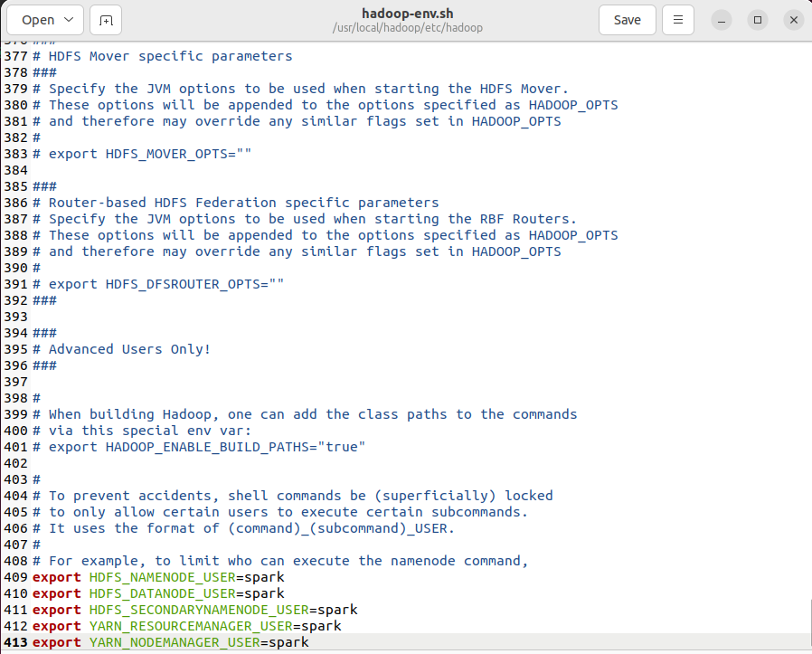Create a new document tab icon
Image resolution: width=812 pixels, height=654 pixels.
[x=106, y=20]
